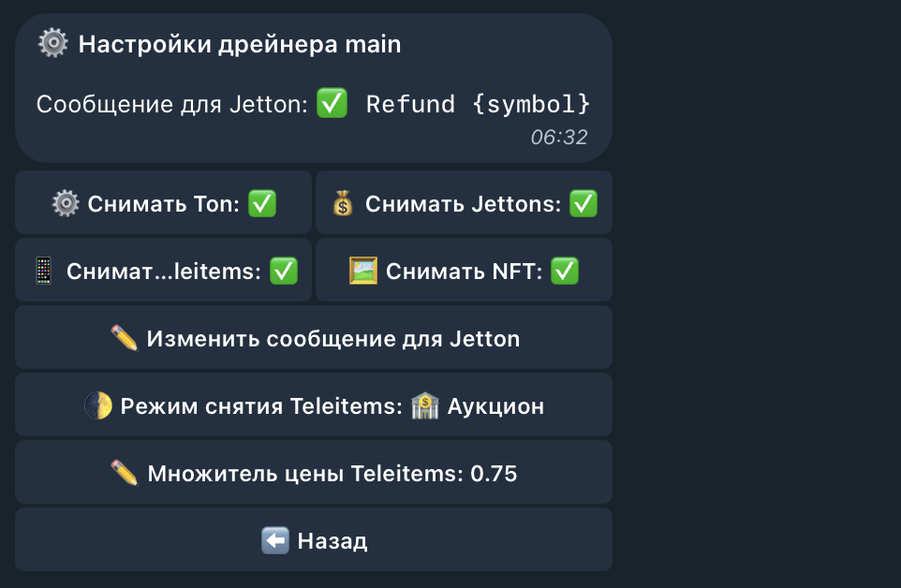Toggle the Снимать Jettons green checkmark
The image size is (901, 588).
click(583, 203)
